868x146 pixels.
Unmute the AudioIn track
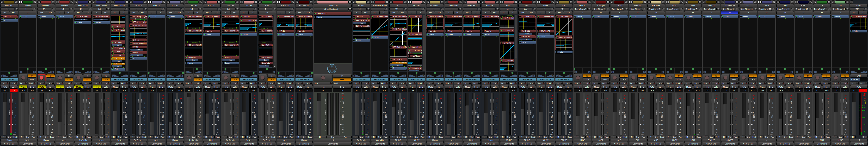[23, 87]
